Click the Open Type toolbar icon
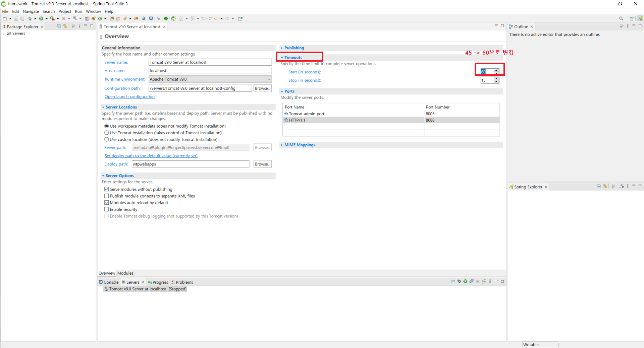Image resolution: width=644 pixels, height=348 pixels. 112,18
